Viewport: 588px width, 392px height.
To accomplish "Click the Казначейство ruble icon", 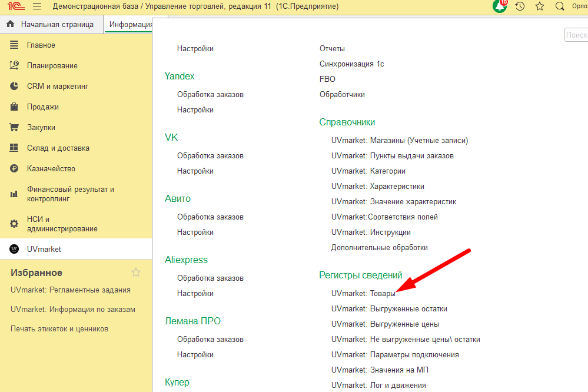I will (x=14, y=168).
